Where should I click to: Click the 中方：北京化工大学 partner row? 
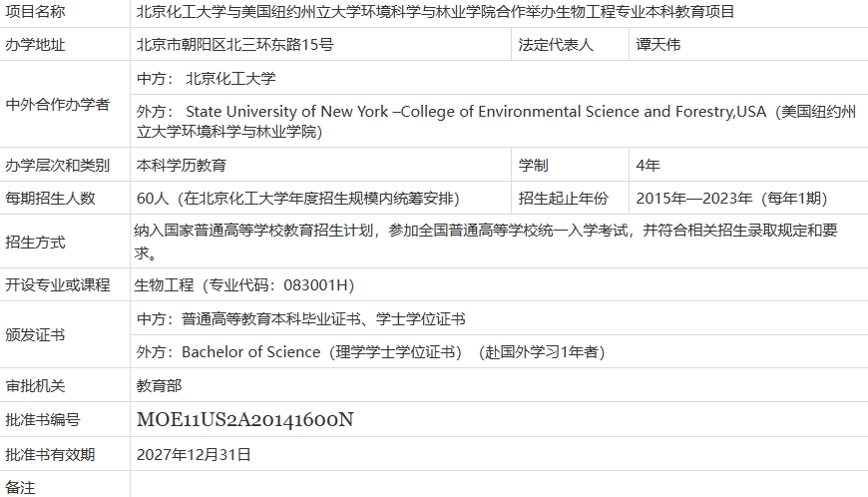coord(207,78)
